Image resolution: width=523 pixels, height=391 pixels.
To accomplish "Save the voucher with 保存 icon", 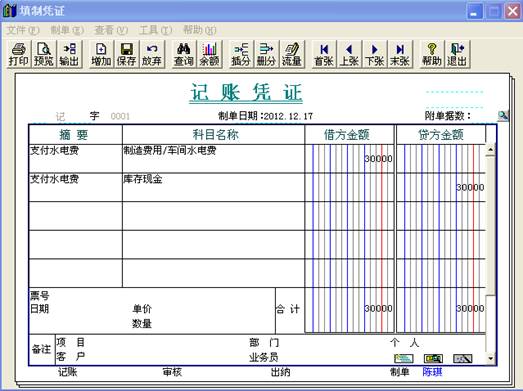I will 127,54.
